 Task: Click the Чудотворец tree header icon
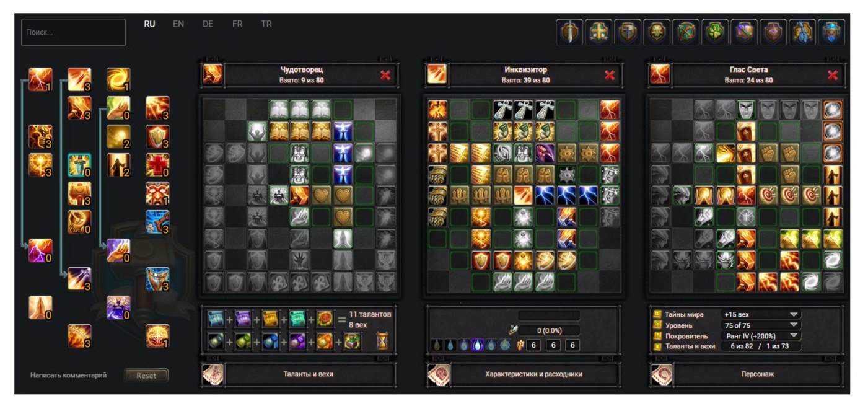pos(213,74)
